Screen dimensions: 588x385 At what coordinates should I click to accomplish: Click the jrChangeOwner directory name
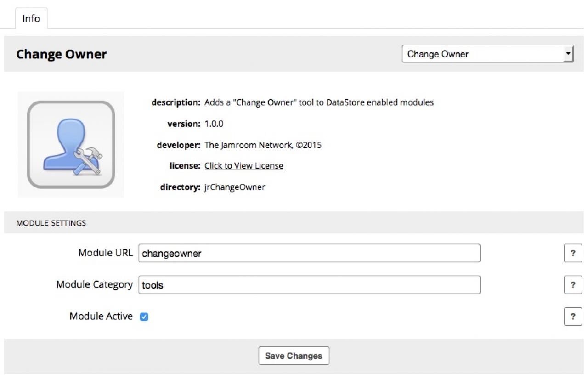[235, 187]
